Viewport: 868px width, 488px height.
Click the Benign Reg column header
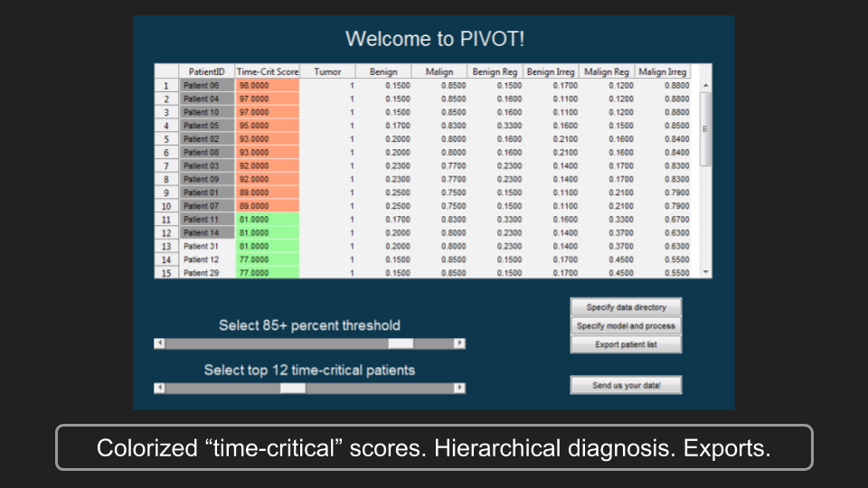click(495, 71)
